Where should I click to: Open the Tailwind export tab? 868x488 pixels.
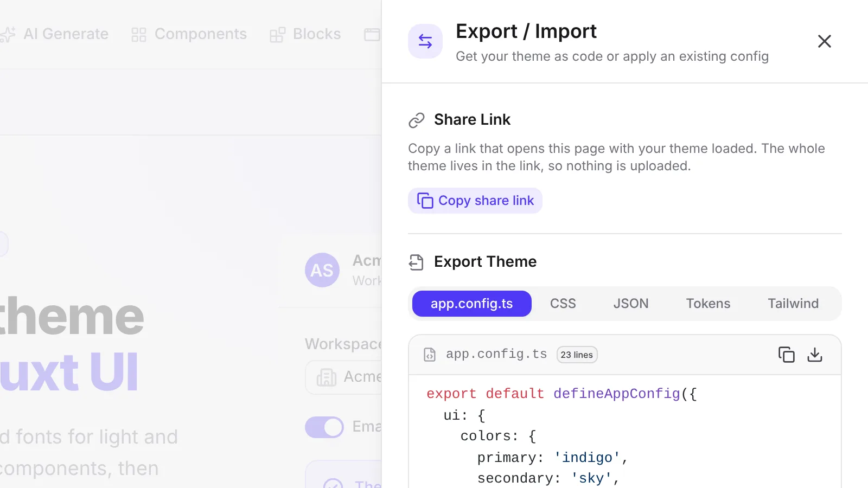click(793, 304)
